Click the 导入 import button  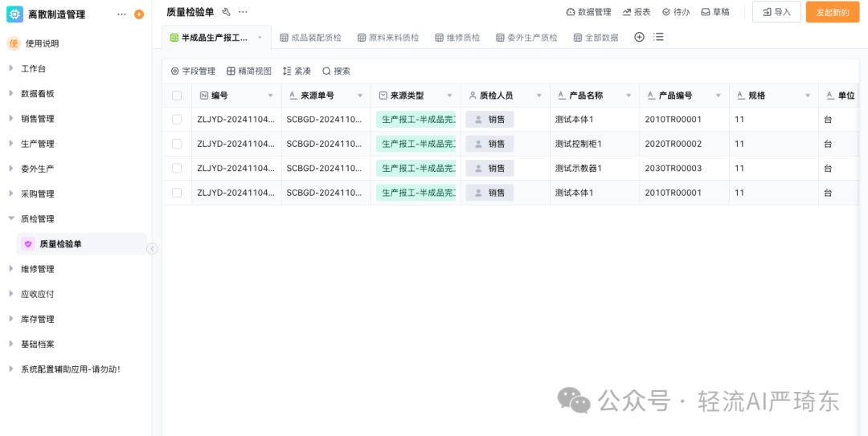click(x=776, y=12)
